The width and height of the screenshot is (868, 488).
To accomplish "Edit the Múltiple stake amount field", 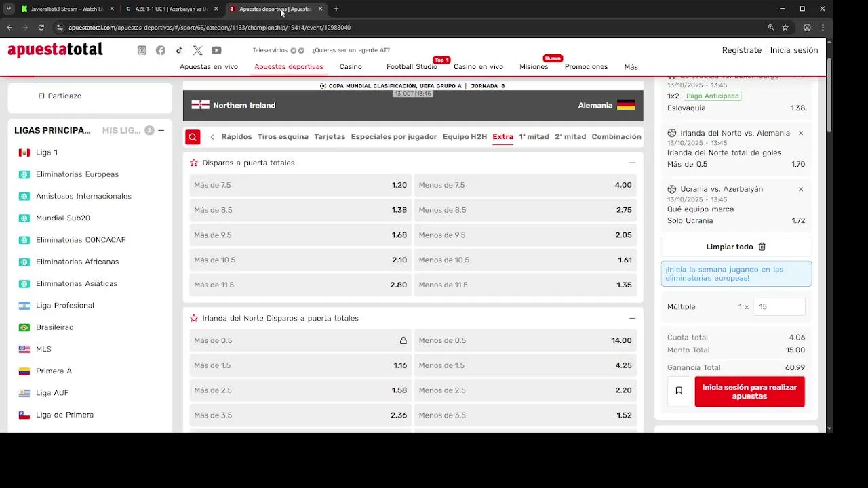I will click(x=778, y=307).
